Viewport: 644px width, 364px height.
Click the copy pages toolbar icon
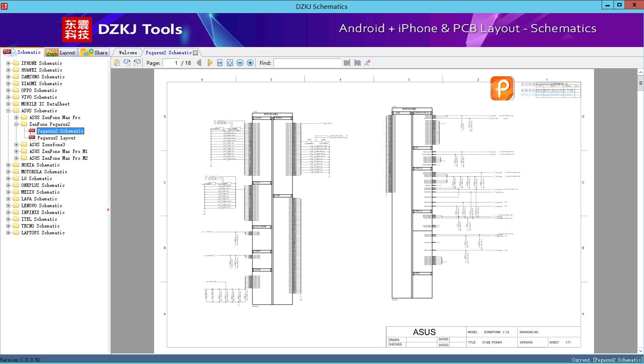[117, 63]
